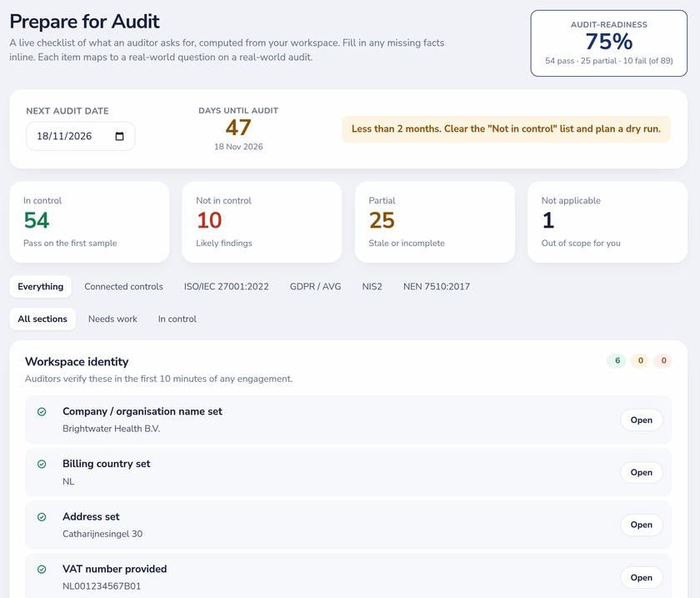Click the Audit-Readiness 75% score box
The width and height of the screenshot is (700, 598).
609,43
